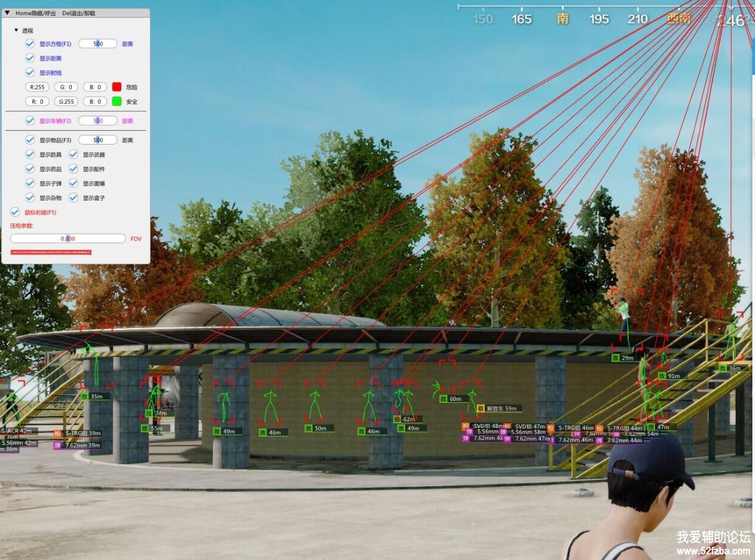
Task: Click the enemy tag reading 91m
Action: 673,376
